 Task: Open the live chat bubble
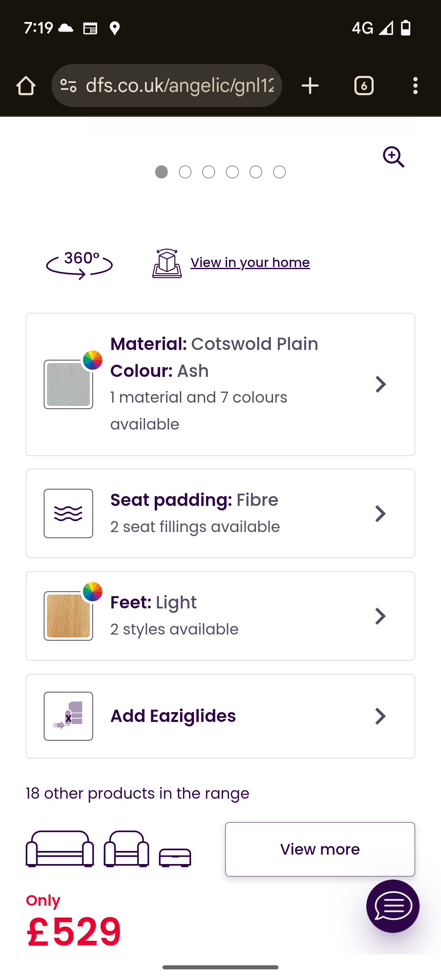click(393, 906)
